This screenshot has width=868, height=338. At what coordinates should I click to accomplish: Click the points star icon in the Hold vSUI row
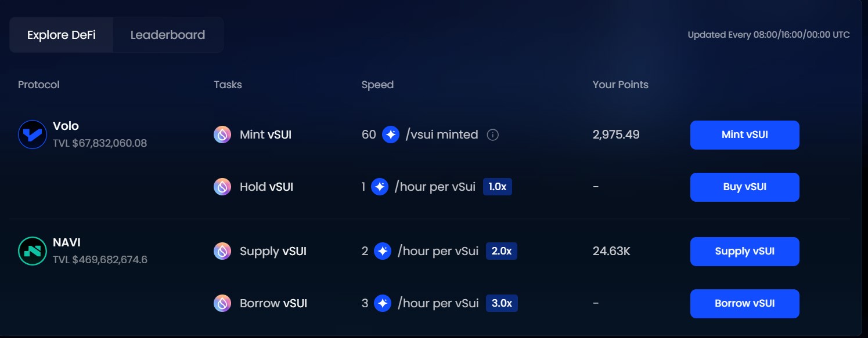point(380,187)
